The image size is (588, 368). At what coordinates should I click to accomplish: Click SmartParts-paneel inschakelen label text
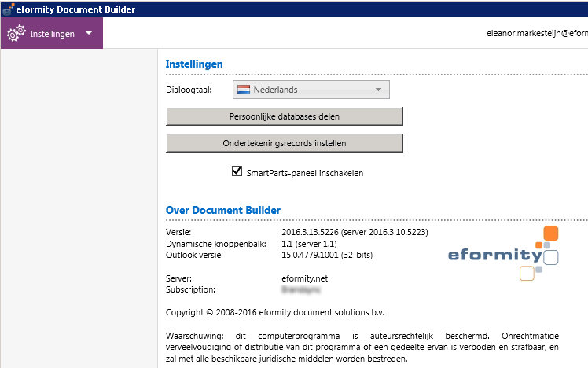305,173
